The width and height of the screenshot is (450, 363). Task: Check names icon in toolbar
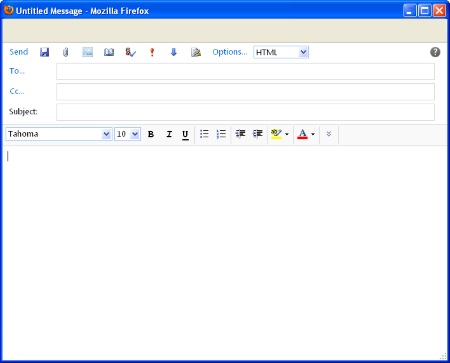[130, 52]
